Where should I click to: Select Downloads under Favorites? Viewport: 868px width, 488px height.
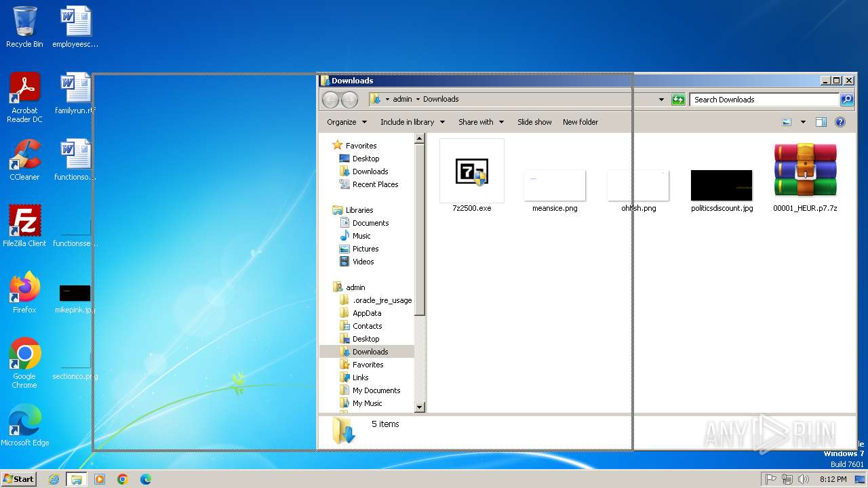(x=370, y=171)
